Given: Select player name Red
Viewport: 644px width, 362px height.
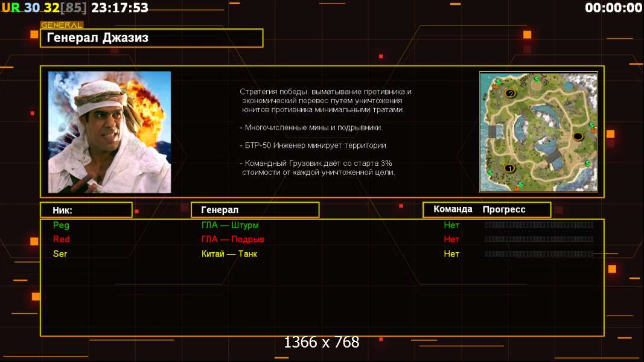Looking at the screenshot, I should 61,240.
